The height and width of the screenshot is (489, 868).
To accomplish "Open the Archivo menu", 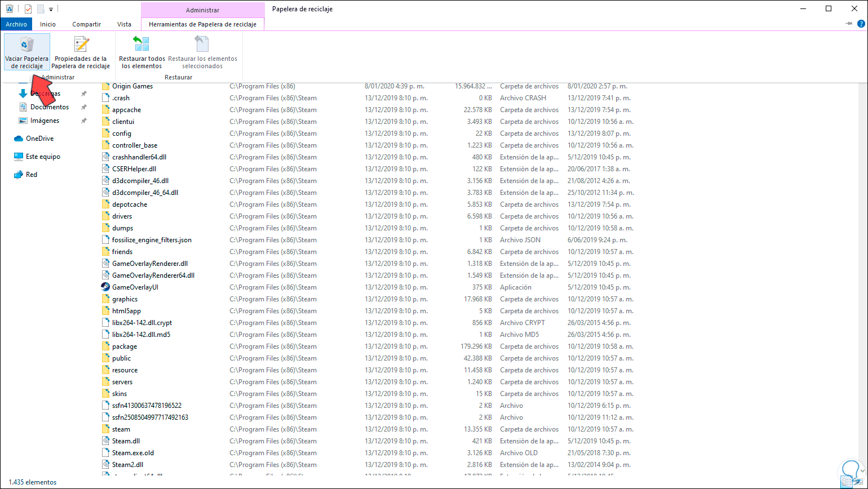I will click(16, 24).
